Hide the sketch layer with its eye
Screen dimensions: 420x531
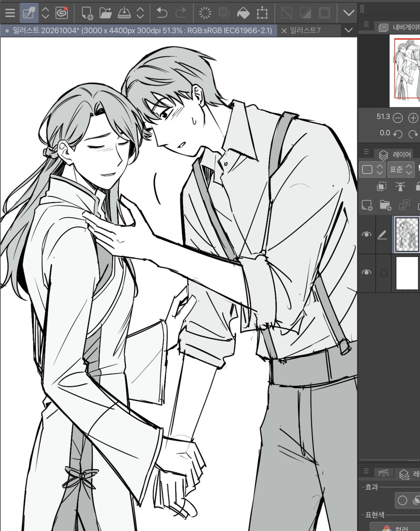(x=367, y=235)
